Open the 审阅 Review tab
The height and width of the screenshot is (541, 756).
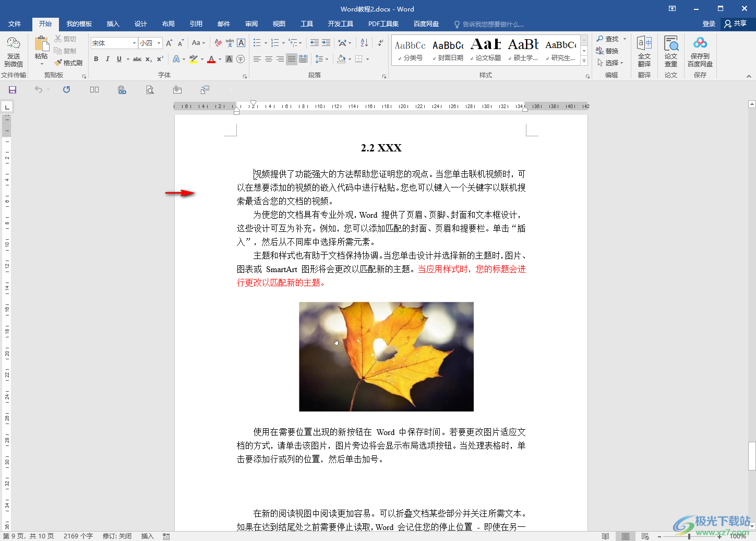pyautogui.click(x=251, y=24)
